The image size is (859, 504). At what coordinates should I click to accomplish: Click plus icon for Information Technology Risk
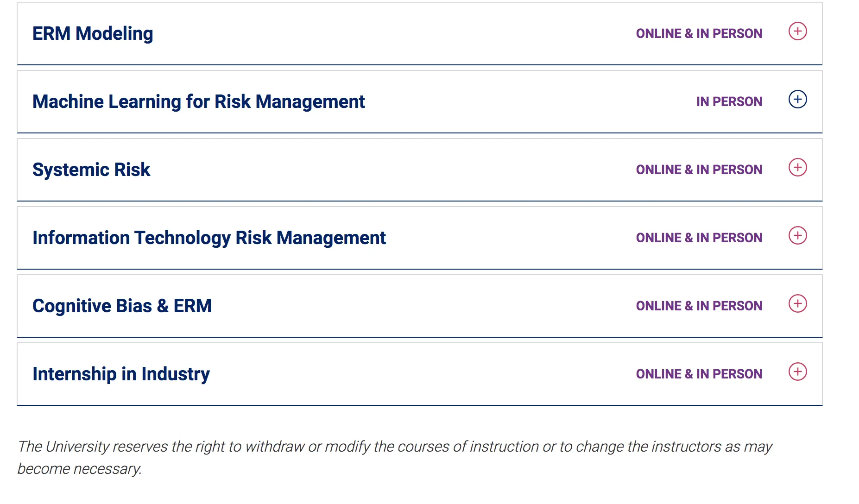[x=797, y=236]
